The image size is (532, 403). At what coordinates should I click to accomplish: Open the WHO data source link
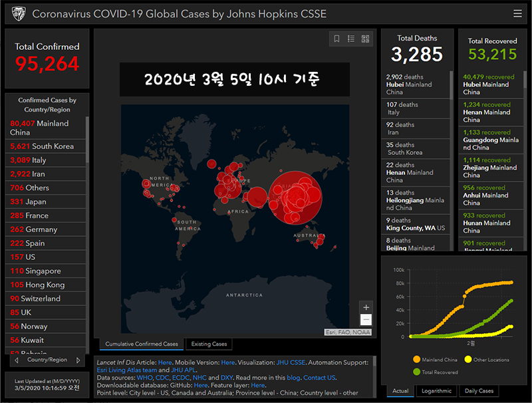coord(144,378)
